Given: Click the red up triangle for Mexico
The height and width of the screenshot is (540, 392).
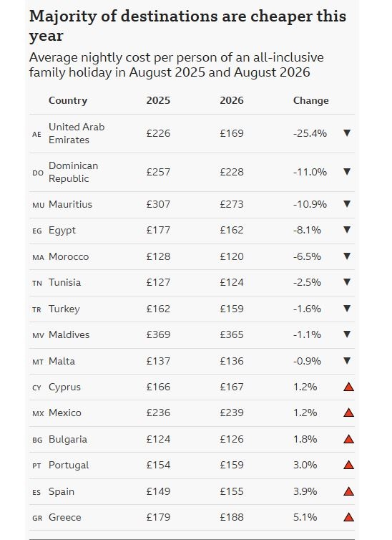Looking at the screenshot, I should pos(348,413).
